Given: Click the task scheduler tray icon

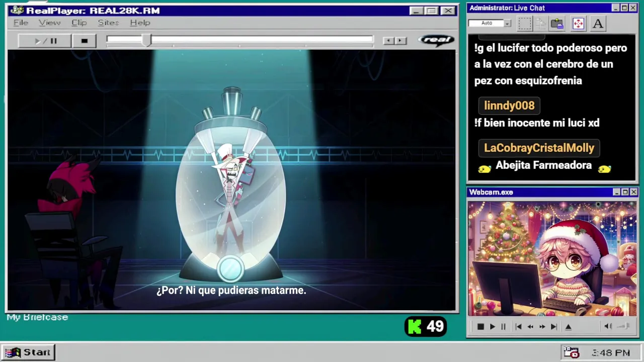Looking at the screenshot, I should (x=571, y=352).
